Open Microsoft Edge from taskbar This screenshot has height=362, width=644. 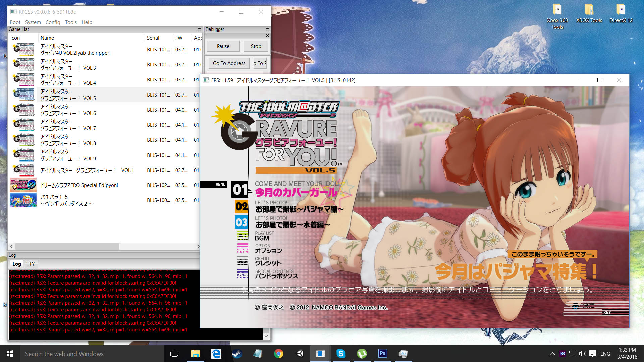click(x=216, y=354)
